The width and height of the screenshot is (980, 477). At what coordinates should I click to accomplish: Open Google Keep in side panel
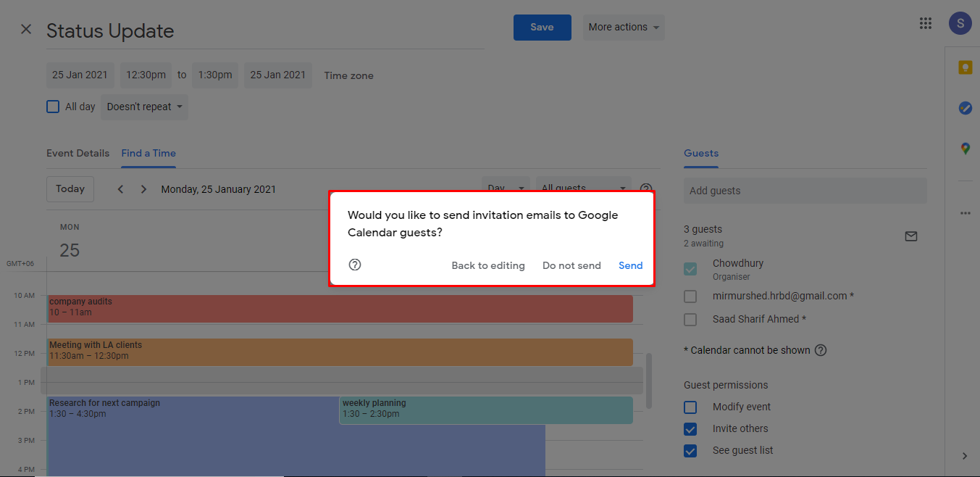[965, 67]
